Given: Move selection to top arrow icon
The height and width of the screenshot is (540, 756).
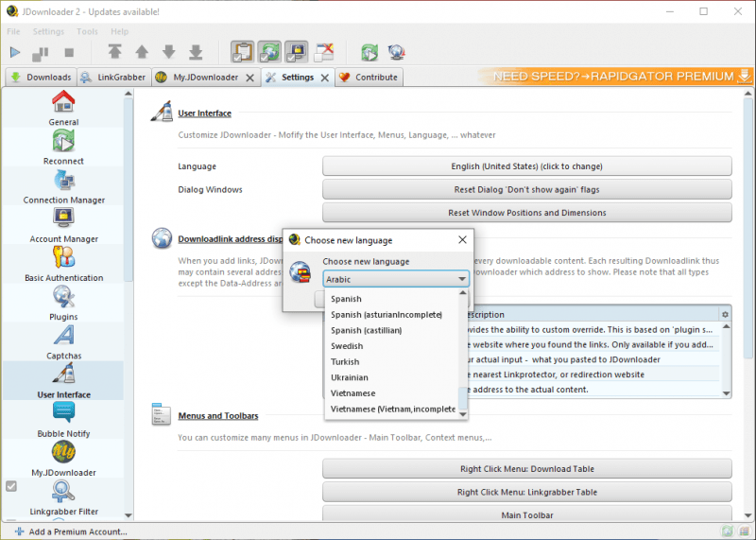Looking at the screenshot, I should [x=114, y=52].
